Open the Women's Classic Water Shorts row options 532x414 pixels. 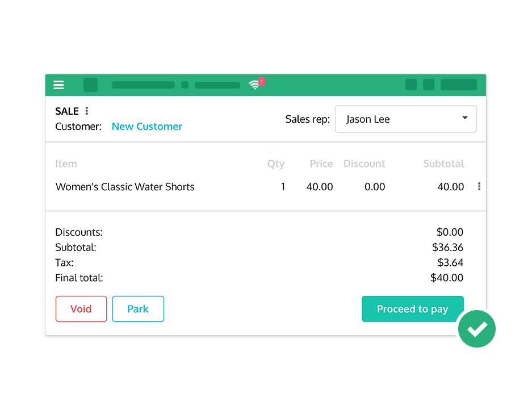pyautogui.click(x=479, y=186)
